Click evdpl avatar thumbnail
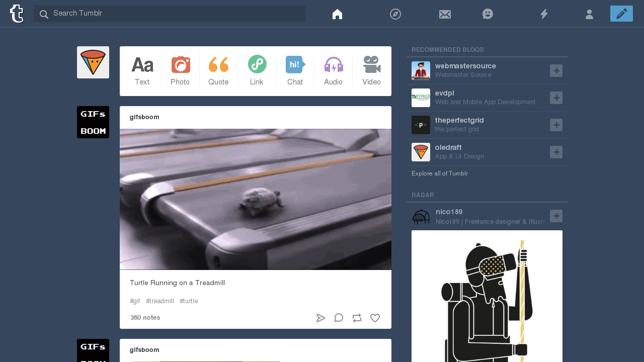 [x=421, y=98]
